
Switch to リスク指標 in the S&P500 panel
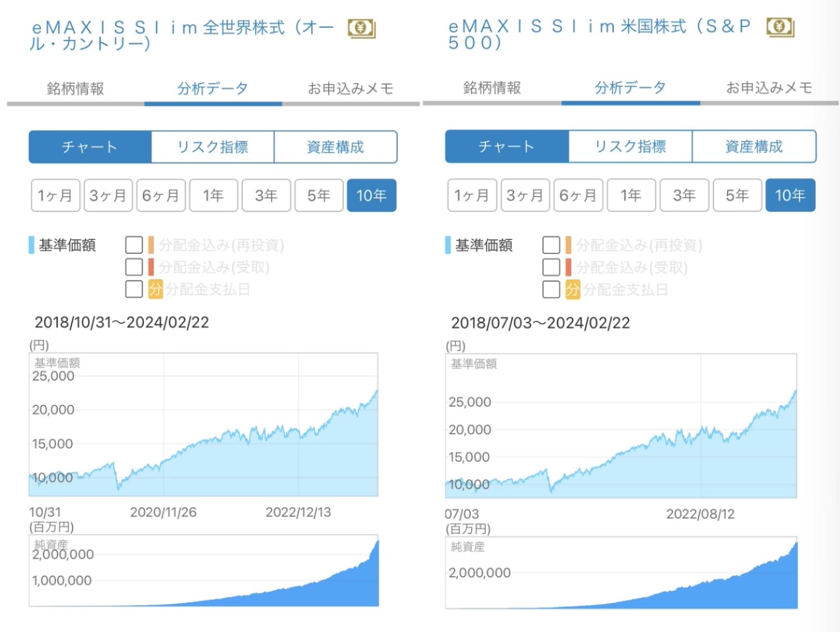click(630, 147)
